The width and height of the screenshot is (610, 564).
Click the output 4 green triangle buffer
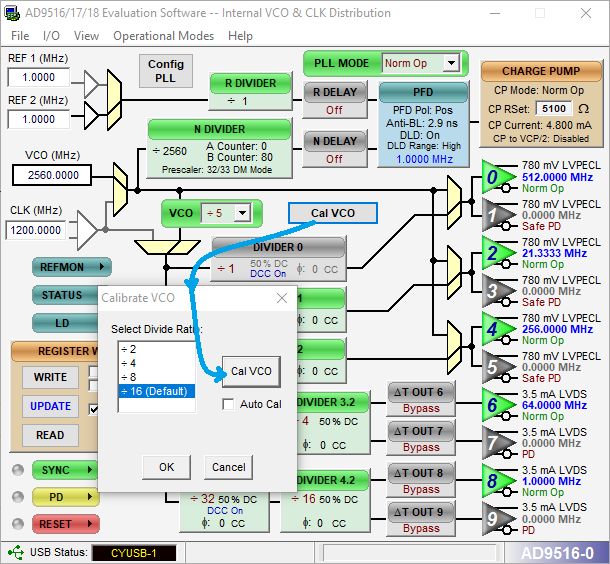[496, 329]
